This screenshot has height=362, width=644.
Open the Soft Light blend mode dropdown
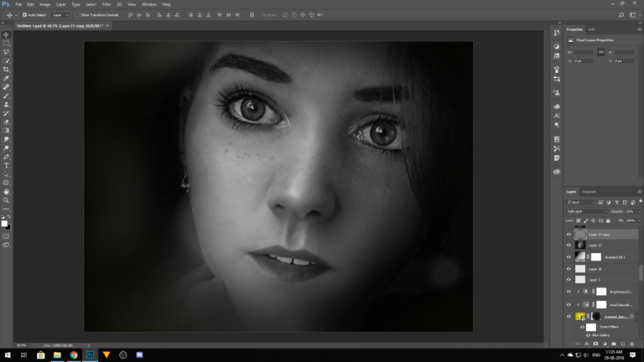pyautogui.click(x=584, y=211)
